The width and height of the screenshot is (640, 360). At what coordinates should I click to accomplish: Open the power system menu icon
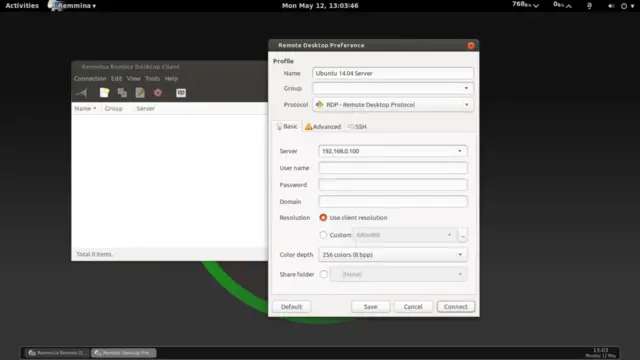coord(624,6)
